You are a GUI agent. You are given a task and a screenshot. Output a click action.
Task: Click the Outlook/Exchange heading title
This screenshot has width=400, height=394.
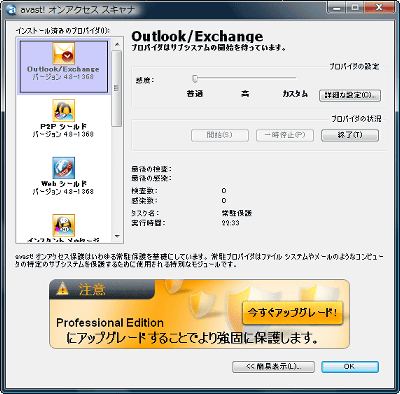point(197,37)
